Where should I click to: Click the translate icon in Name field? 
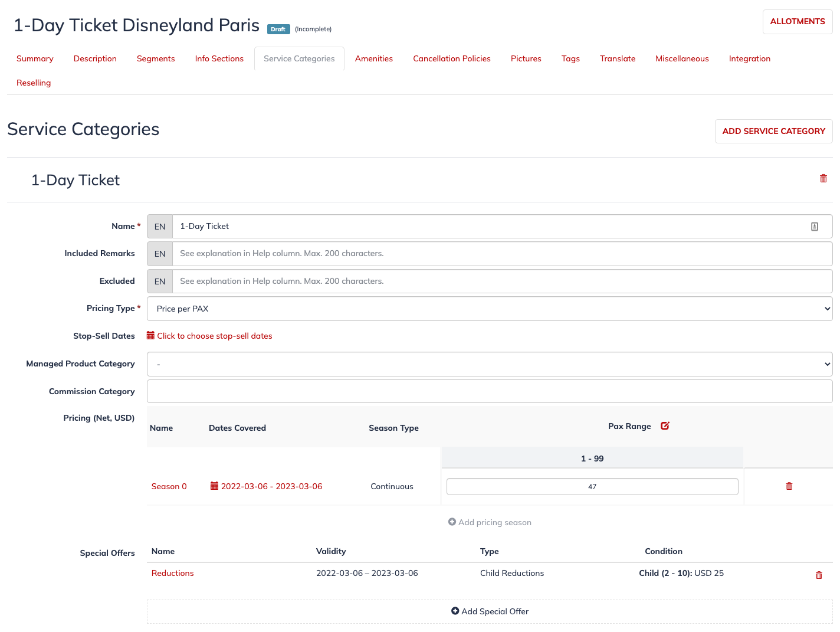(815, 227)
